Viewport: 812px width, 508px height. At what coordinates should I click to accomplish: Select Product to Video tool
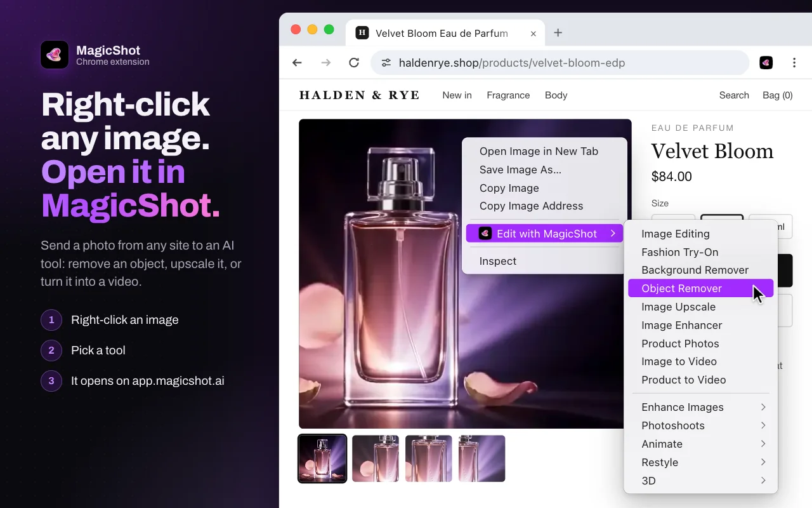point(700,380)
